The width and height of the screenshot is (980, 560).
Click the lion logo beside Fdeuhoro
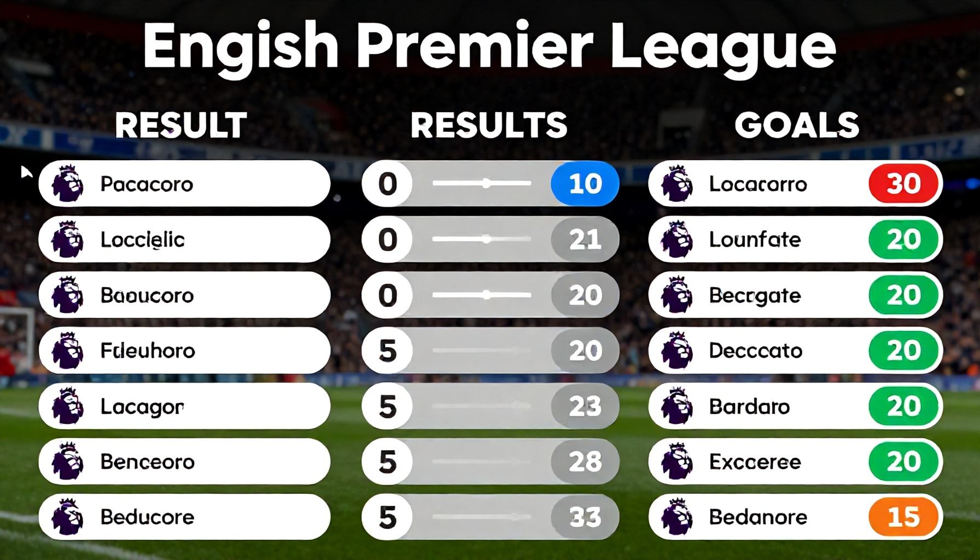pyautogui.click(x=67, y=350)
